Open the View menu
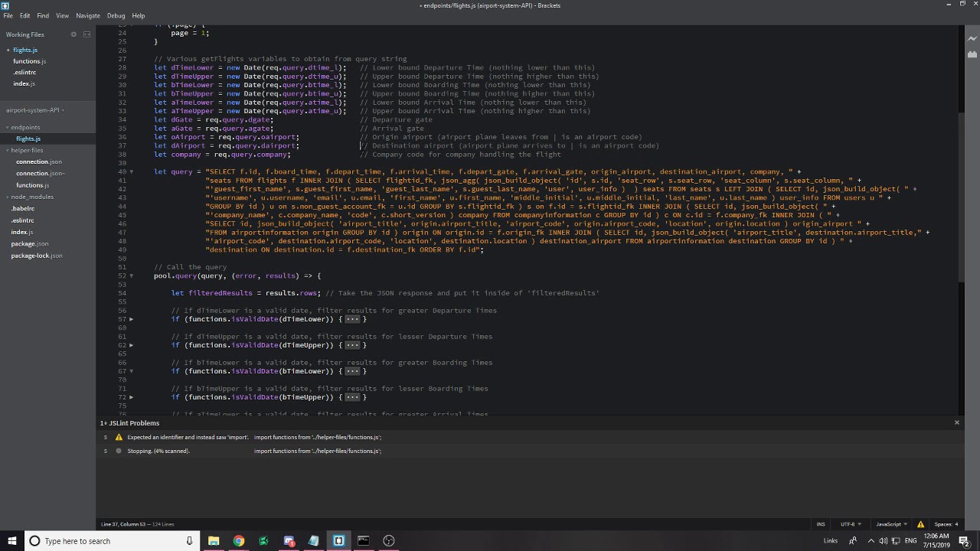980x551 pixels. point(62,15)
